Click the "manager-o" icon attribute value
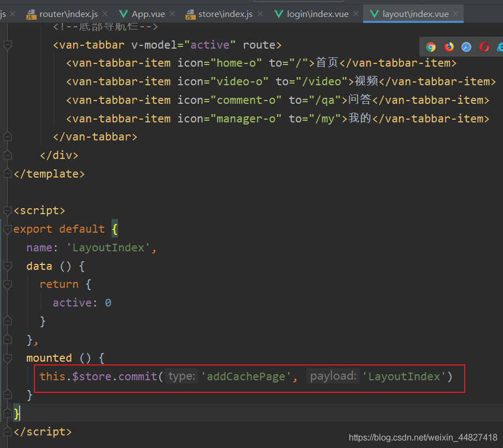The height and width of the screenshot is (448, 503). [245, 119]
